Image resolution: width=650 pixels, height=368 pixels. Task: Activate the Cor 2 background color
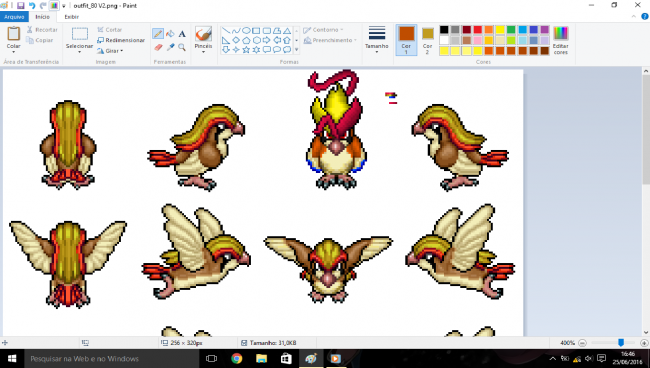coord(427,40)
